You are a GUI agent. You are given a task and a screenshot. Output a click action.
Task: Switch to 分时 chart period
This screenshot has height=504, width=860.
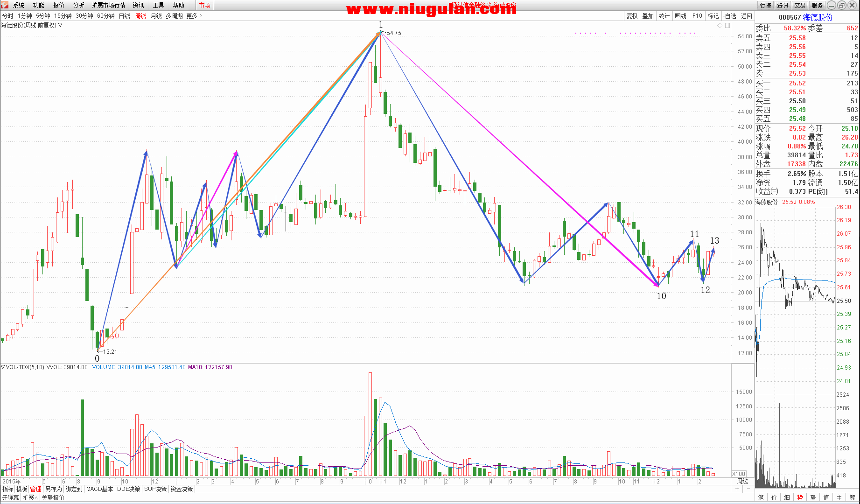click(8, 16)
